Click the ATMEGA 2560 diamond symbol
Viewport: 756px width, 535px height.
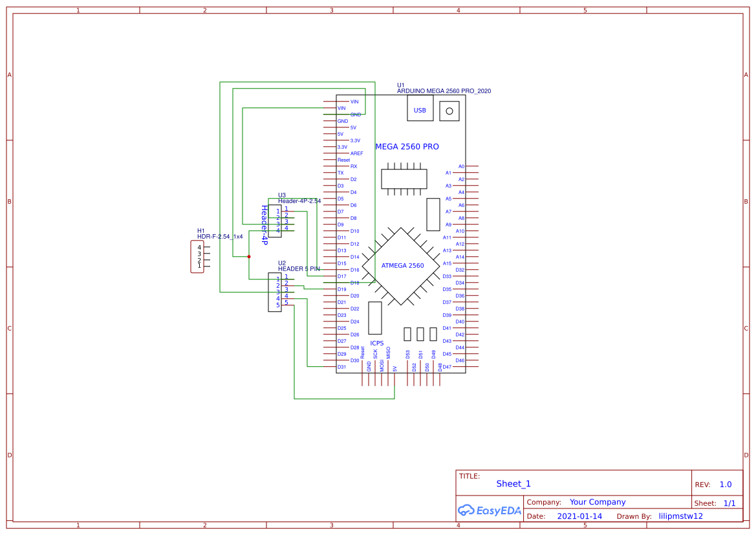click(404, 265)
